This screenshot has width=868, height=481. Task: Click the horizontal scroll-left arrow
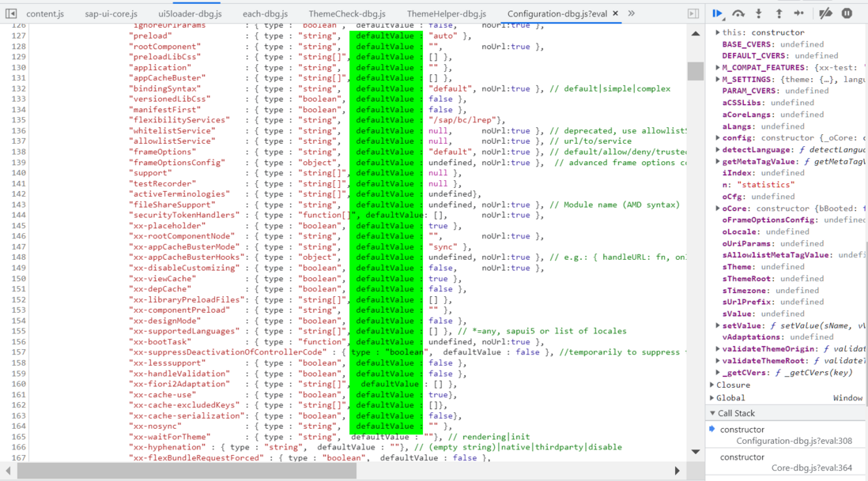pos(9,471)
